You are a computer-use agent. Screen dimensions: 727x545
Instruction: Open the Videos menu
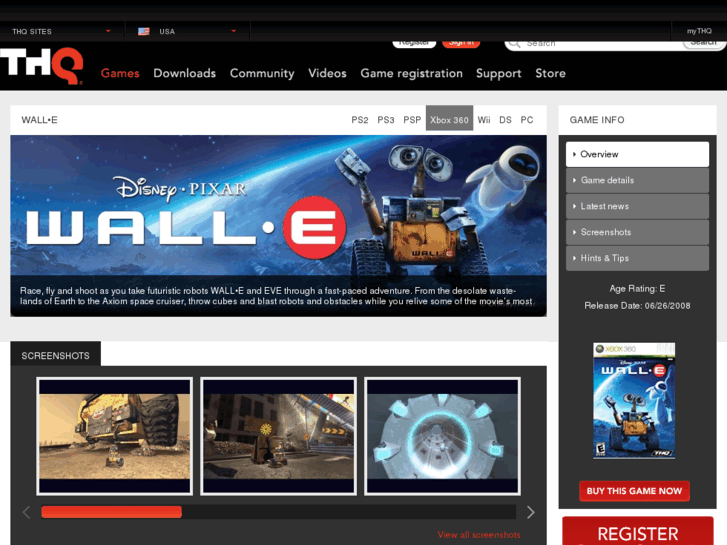[327, 73]
